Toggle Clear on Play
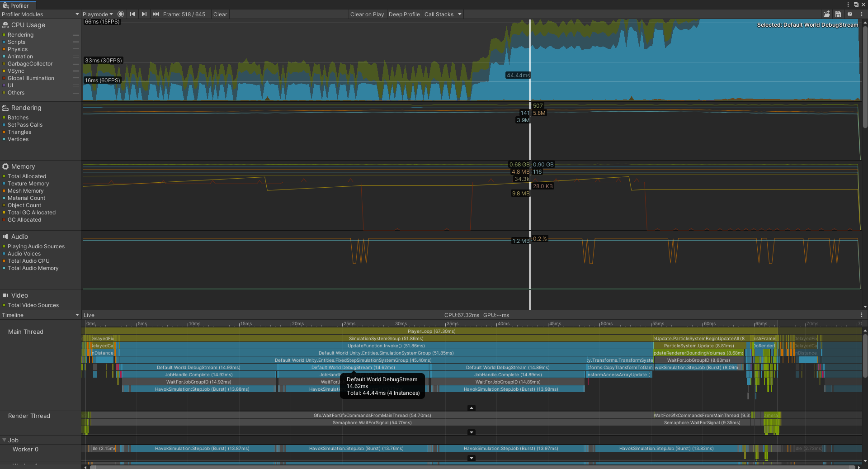This screenshot has width=868, height=469. (x=367, y=14)
